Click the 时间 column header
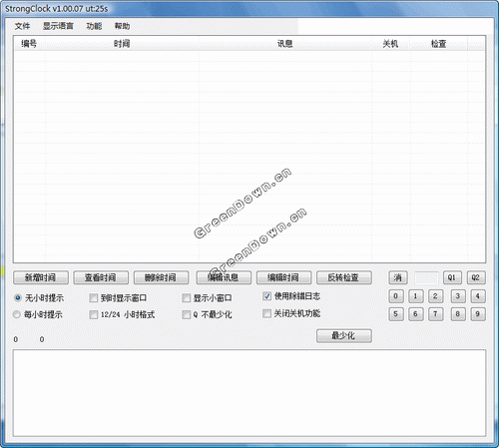The height and width of the screenshot is (448, 499). point(122,44)
